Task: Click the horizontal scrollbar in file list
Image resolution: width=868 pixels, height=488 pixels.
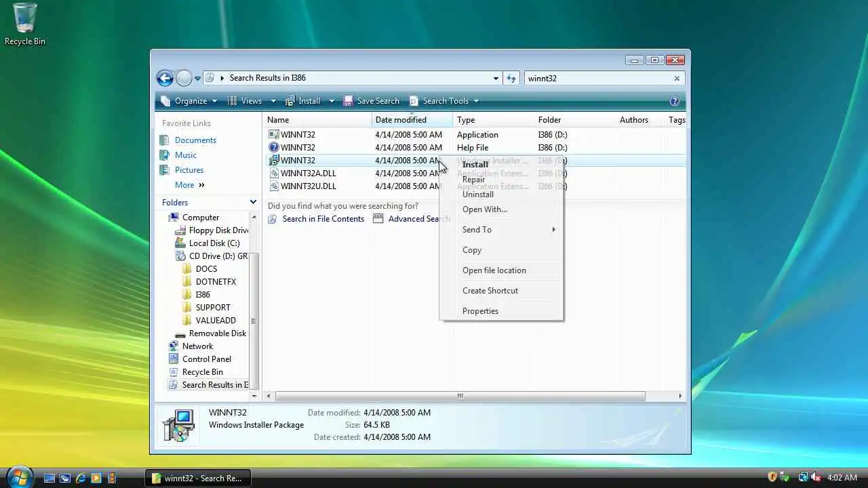Action: [x=460, y=396]
